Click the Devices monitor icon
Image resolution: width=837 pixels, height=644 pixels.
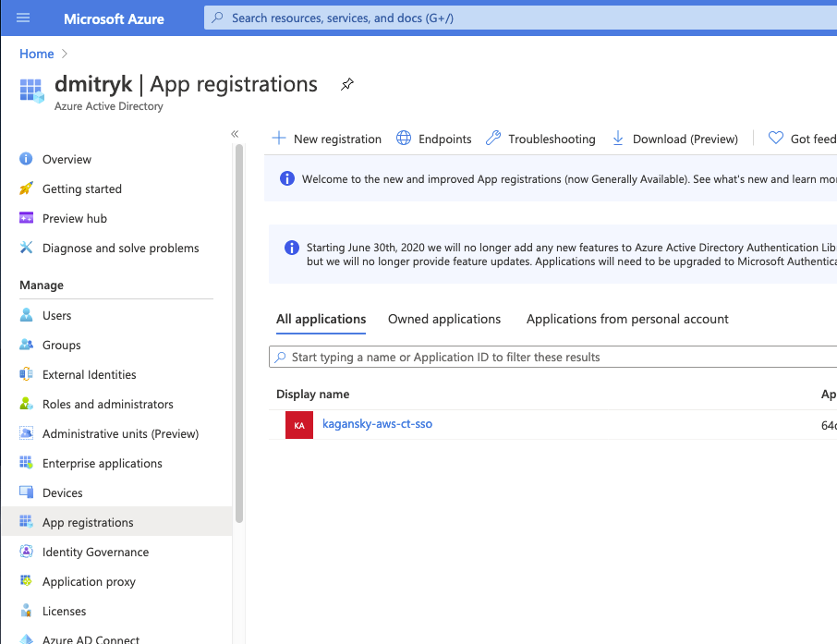coord(26,492)
